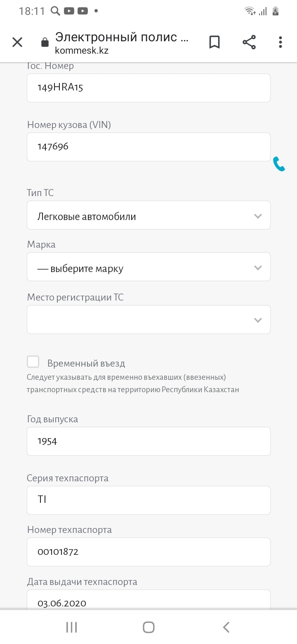Tap the padlock site security icon

coord(45,43)
